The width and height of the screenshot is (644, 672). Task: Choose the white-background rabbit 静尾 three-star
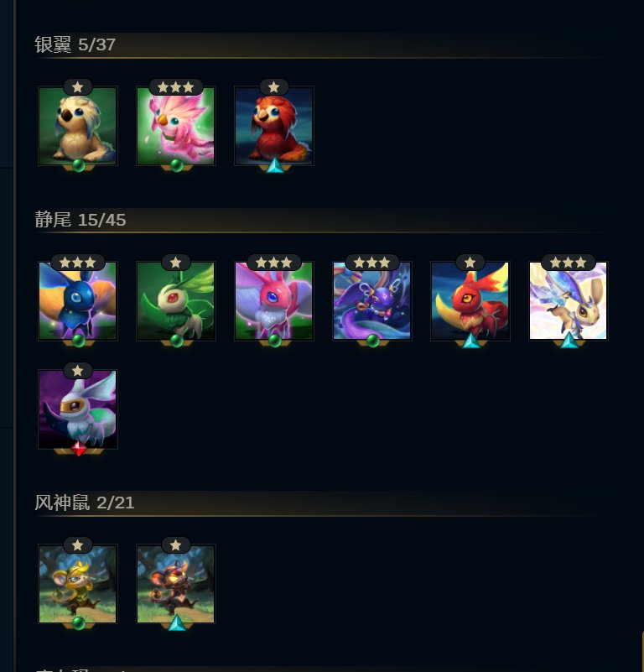(x=569, y=301)
